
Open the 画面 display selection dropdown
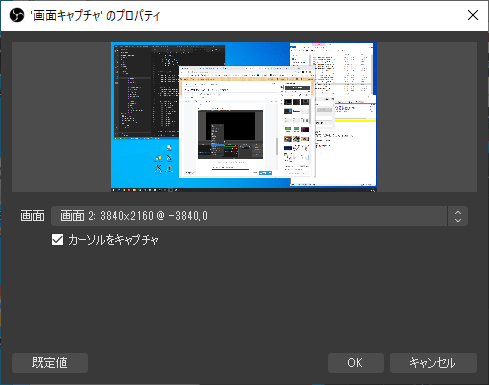[x=259, y=216]
